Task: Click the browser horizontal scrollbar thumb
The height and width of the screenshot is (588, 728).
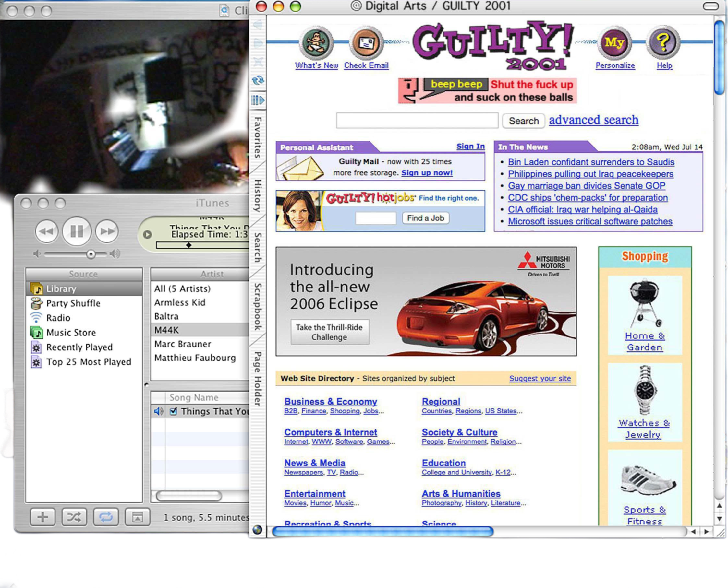Action: coord(383,532)
